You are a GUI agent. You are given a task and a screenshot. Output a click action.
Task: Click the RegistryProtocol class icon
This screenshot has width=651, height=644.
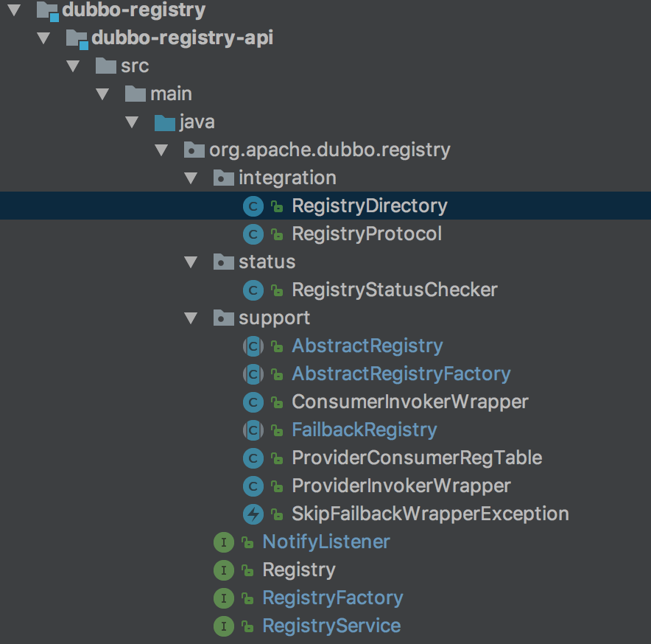pyautogui.click(x=253, y=234)
